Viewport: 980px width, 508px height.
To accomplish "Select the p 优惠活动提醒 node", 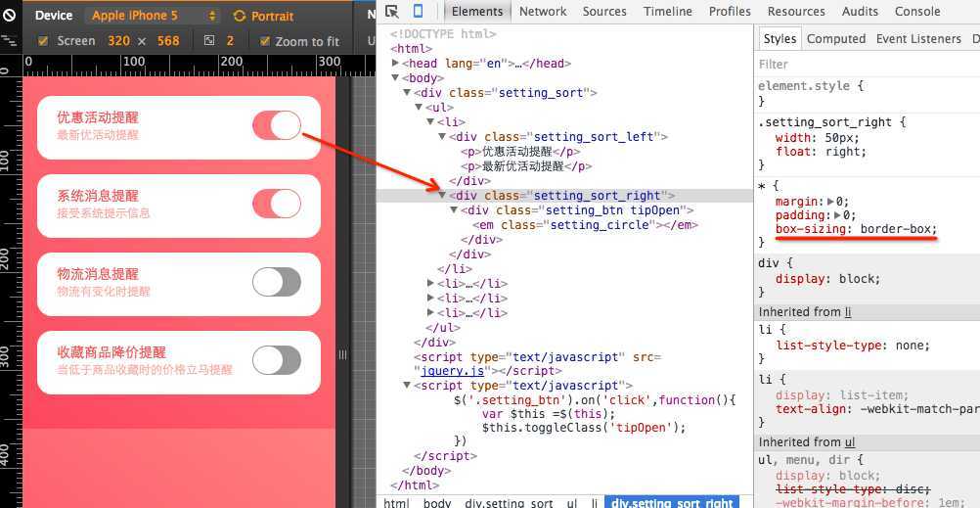I will tap(520, 152).
